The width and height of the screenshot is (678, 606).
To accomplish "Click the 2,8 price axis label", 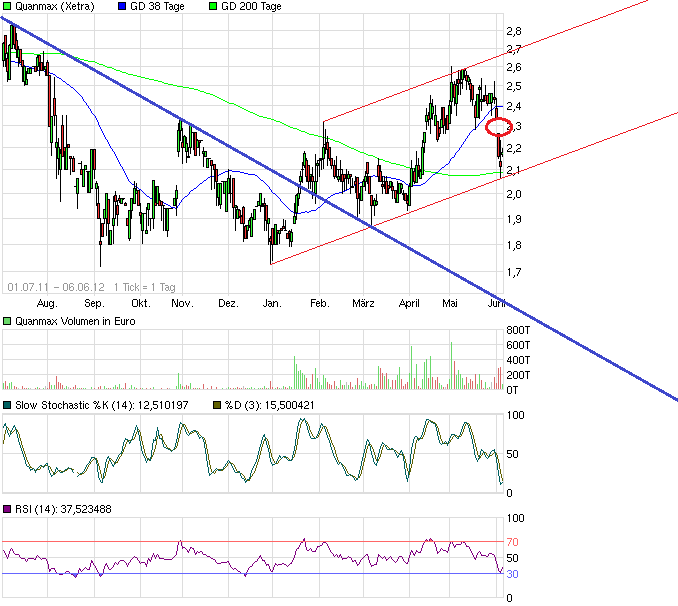I will 514,31.
